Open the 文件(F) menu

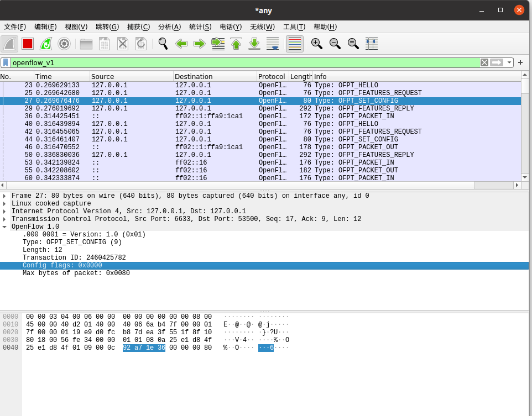(x=15, y=27)
